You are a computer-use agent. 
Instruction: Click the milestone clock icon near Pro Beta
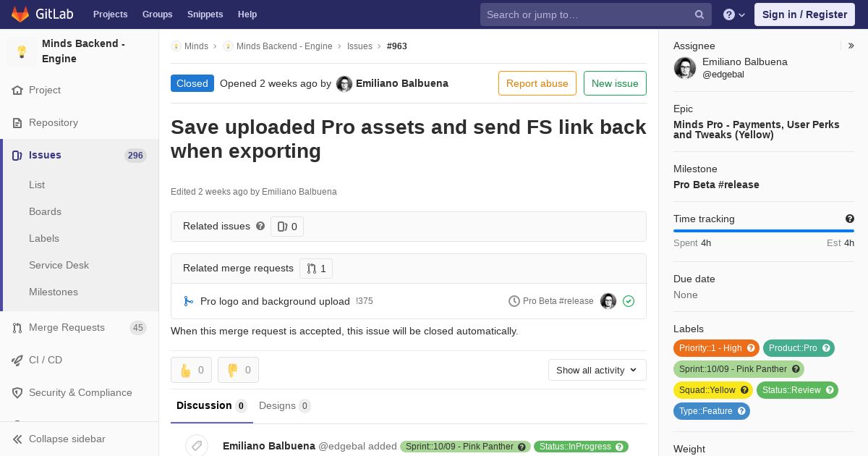click(x=514, y=301)
